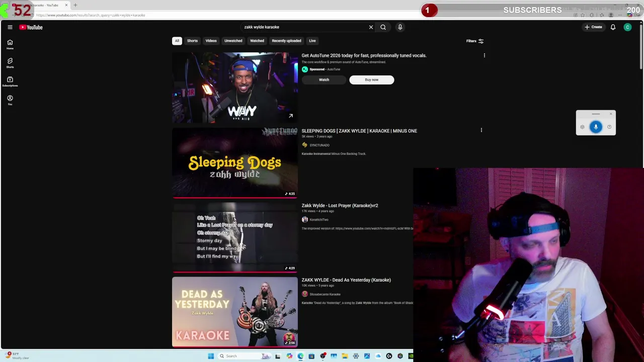Viewport: 644px width, 362px height.
Task: Play the Lost Prayer lyrics thumbnail
Action: tap(235, 237)
